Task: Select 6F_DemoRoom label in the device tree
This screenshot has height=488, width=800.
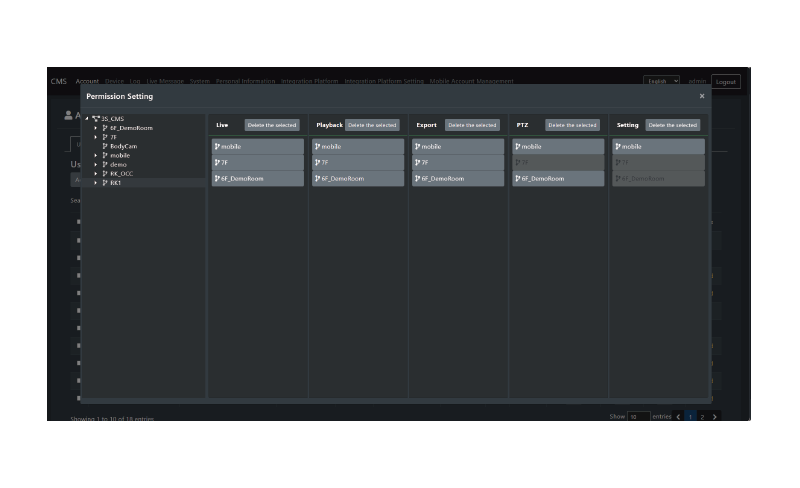Action: click(x=131, y=128)
